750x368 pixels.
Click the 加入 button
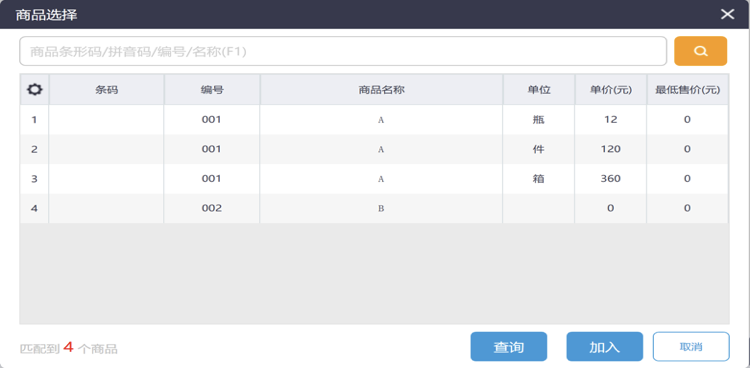pos(605,347)
